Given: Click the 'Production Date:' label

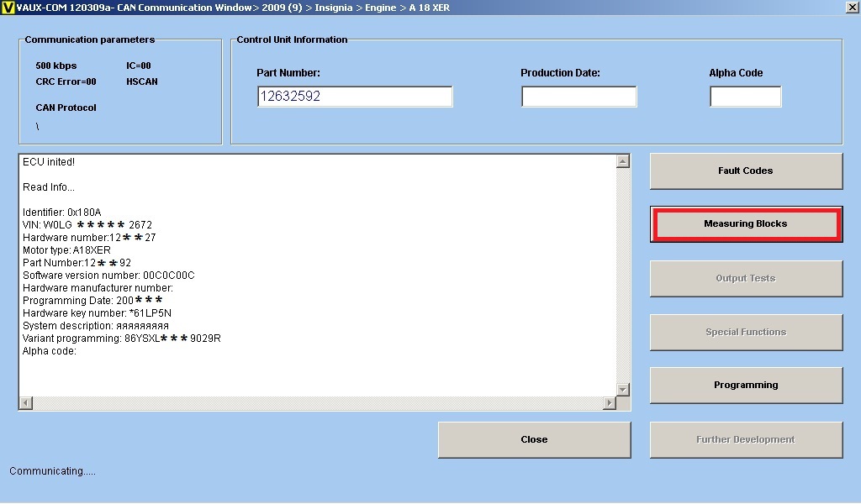Looking at the screenshot, I should tap(560, 73).
